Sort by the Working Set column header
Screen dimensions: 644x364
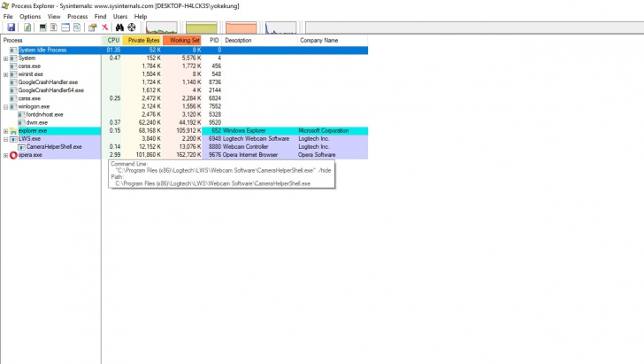point(182,41)
